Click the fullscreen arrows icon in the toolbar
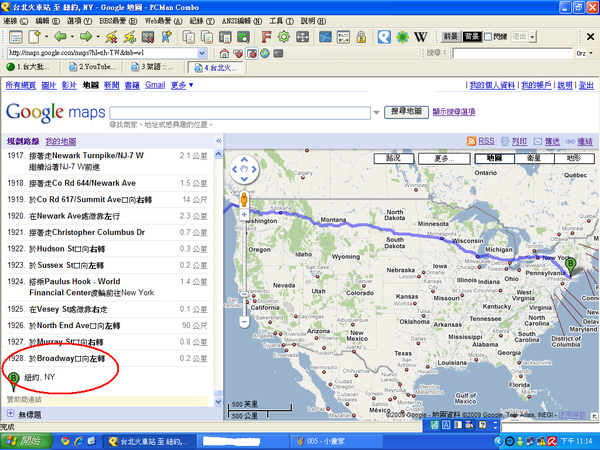Screen dimensions: 600x450 302,37
